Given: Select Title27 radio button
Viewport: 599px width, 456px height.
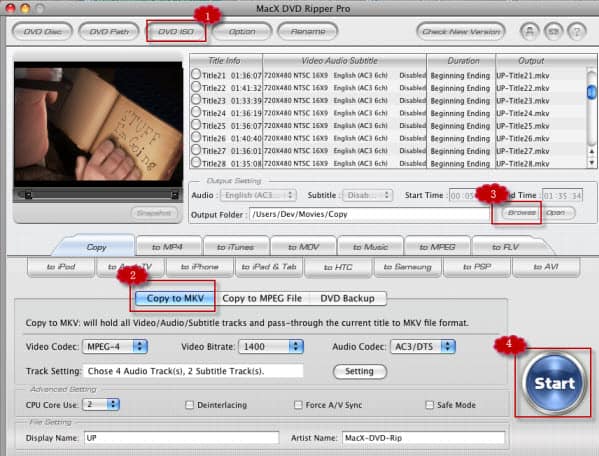Looking at the screenshot, I should click(196, 150).
